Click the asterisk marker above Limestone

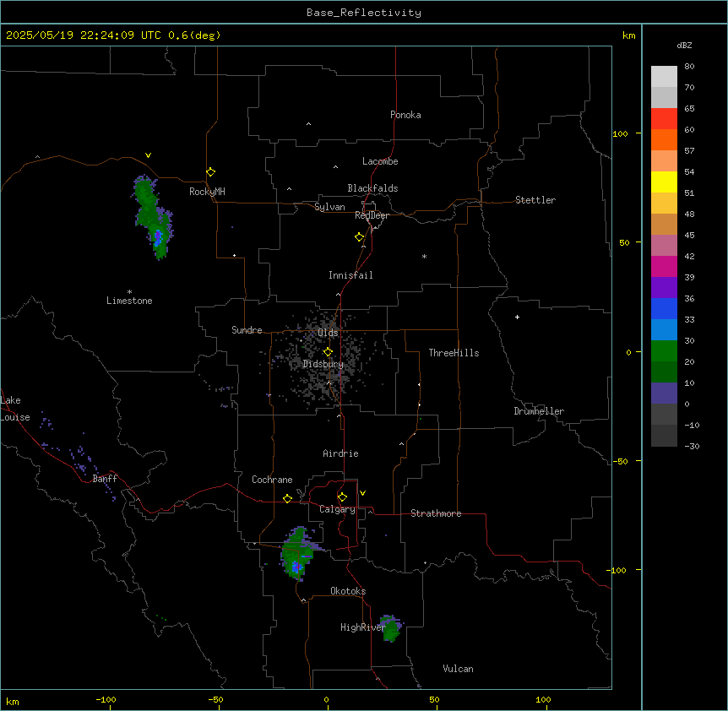[x=129, y=292]
